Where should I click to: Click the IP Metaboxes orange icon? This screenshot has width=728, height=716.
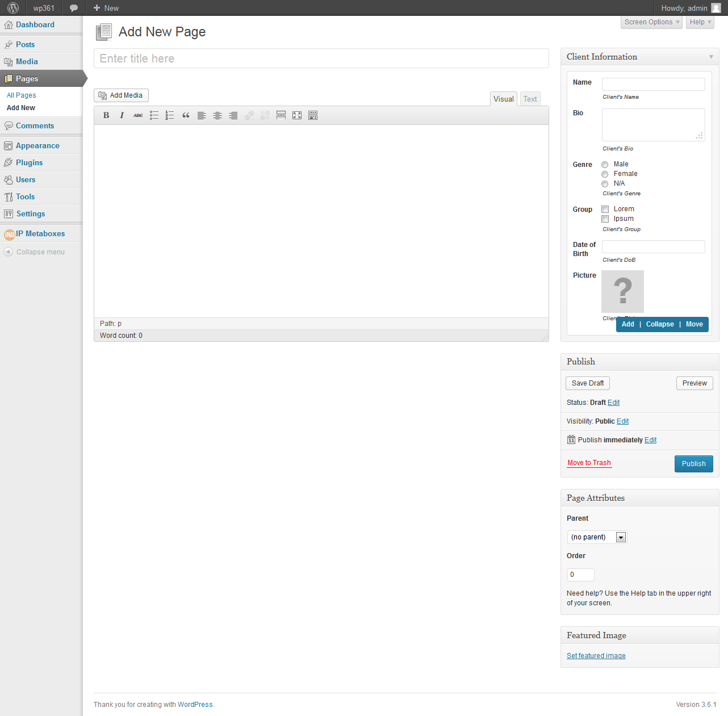[10, 235]
